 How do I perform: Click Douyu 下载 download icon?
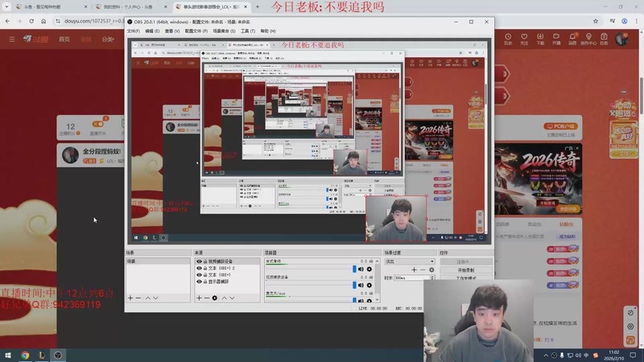540,39
